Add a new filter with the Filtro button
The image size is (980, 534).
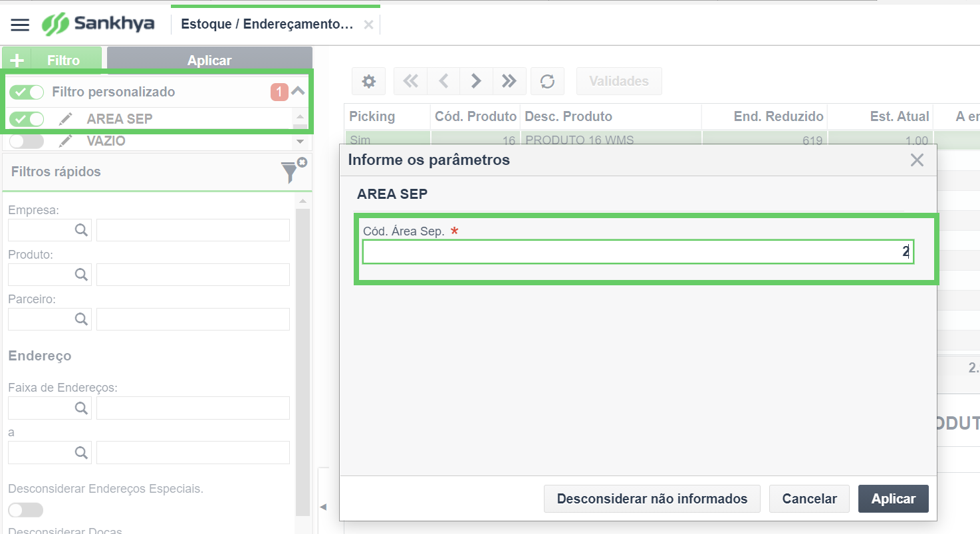tap(52, 60)
